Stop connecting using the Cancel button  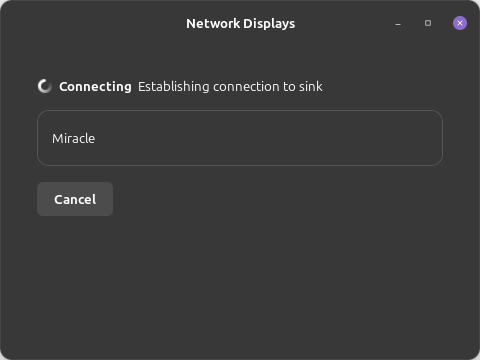[75, 199]
